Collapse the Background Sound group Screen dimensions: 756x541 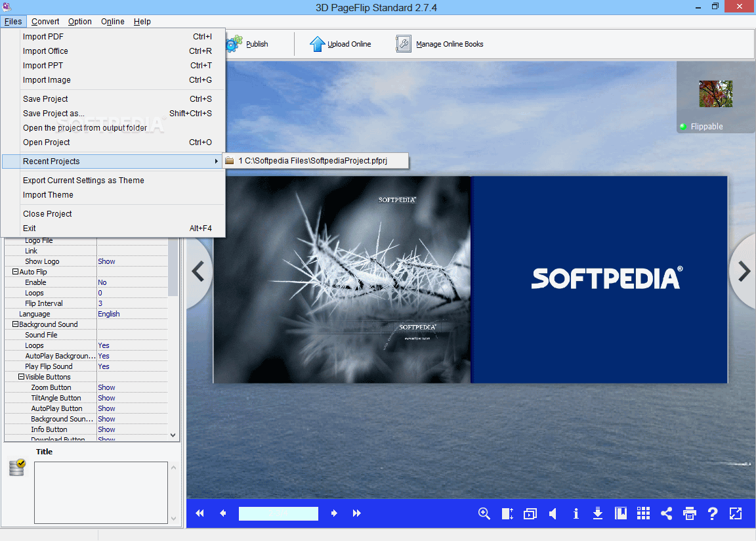[x=16, y=324]
